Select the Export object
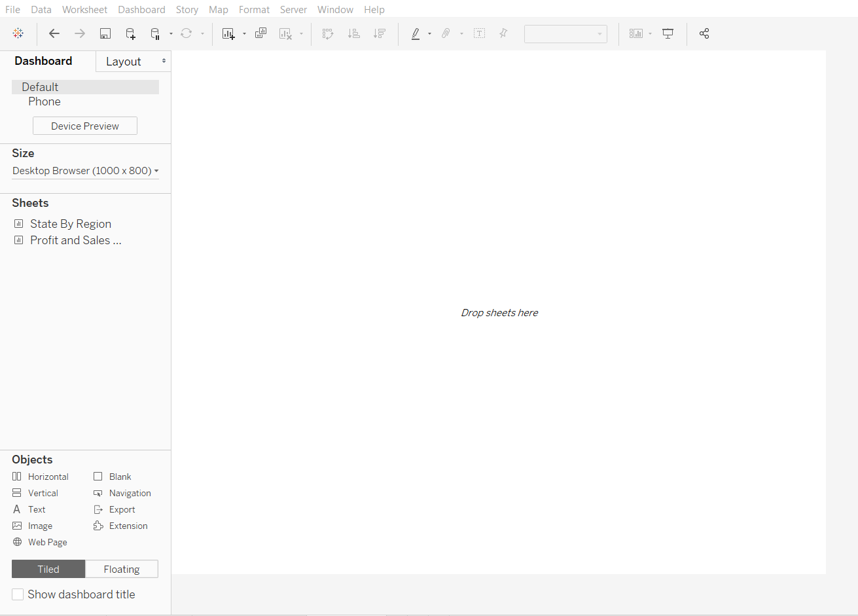The height and width of the screenshot is (616, 858). click(x=114, y=509)
